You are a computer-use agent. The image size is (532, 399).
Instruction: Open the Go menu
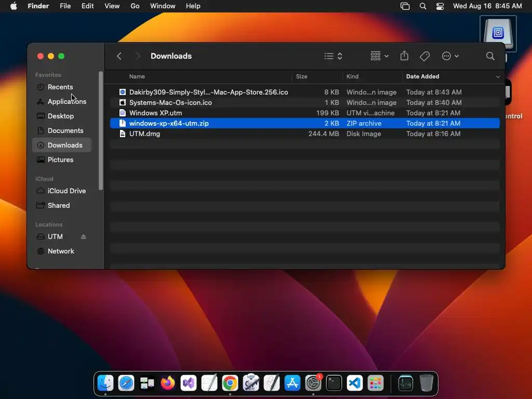tap(135, 6)
